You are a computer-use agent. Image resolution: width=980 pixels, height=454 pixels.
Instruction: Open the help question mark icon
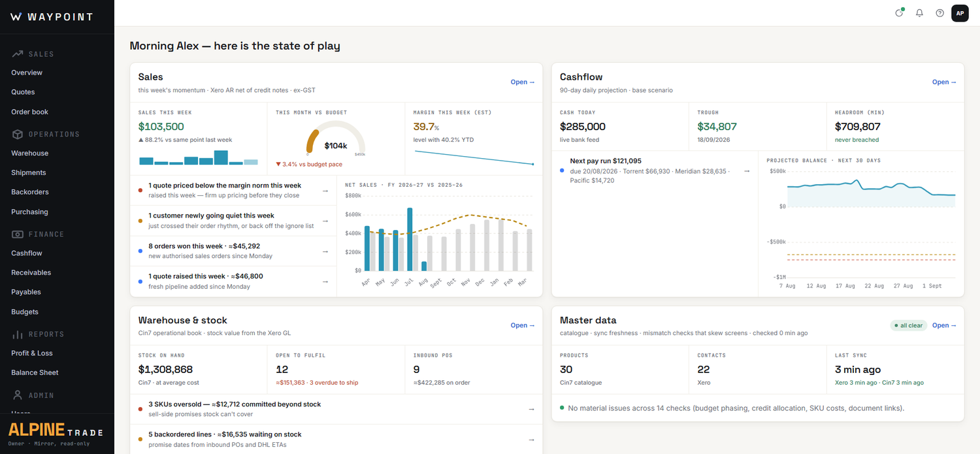pyautogui.click(x=939, y=13)
